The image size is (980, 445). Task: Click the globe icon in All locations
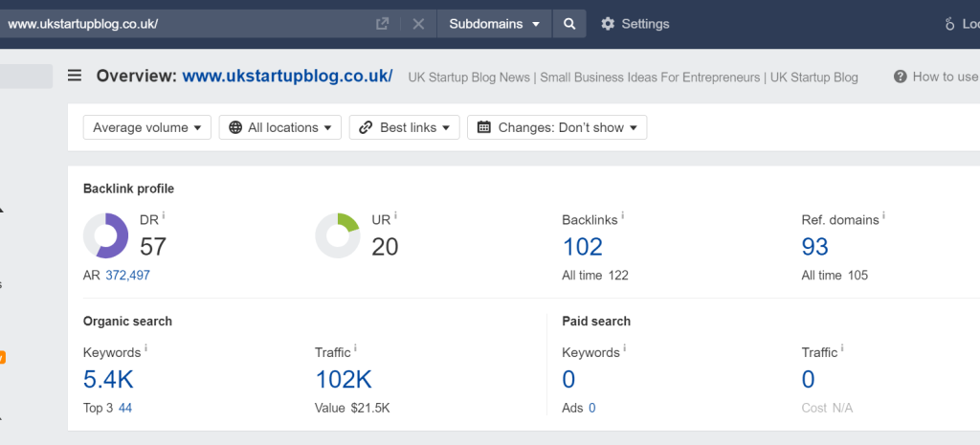coord(235,127)
